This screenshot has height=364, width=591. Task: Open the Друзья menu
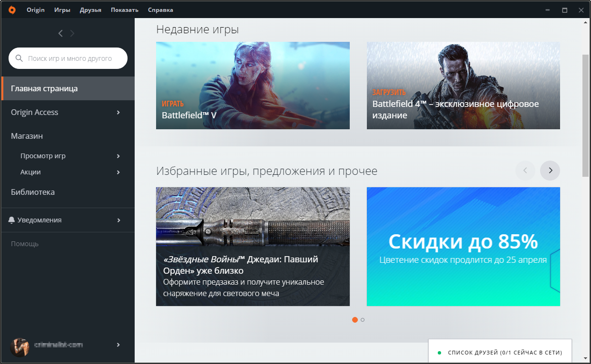tap(91, 10)
